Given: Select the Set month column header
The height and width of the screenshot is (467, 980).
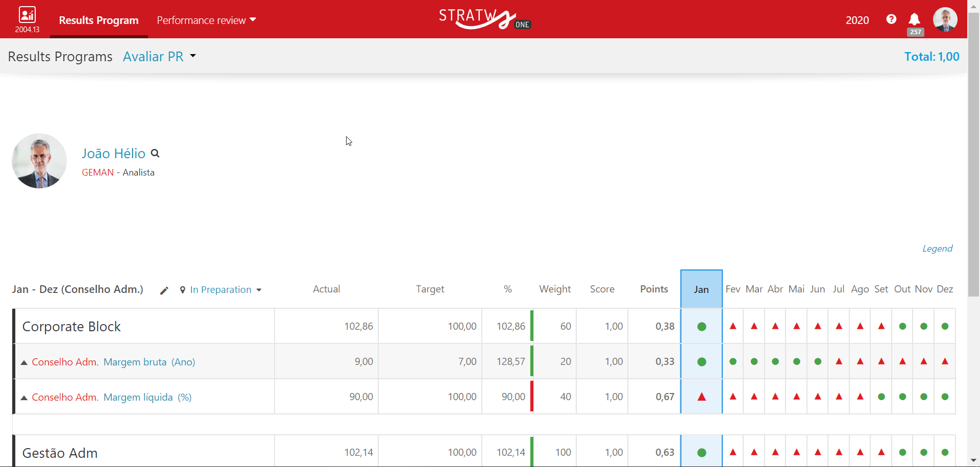Looking at the screenshot, I should point(881,289).
